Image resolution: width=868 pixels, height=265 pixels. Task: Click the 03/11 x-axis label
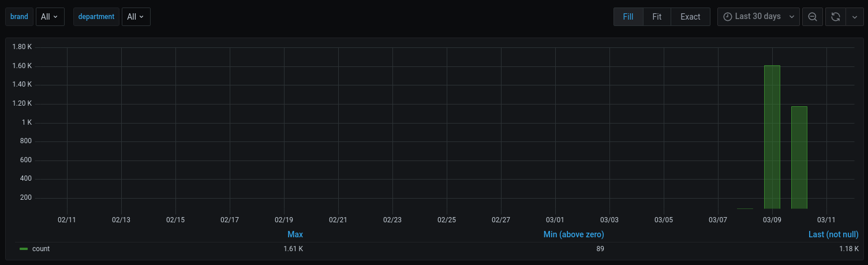826,220
